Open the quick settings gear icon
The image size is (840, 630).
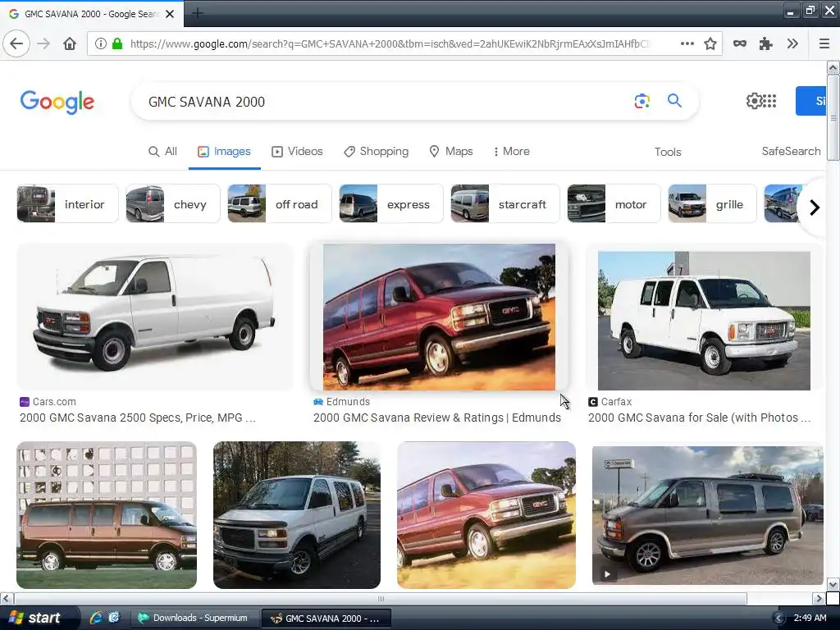754,101
